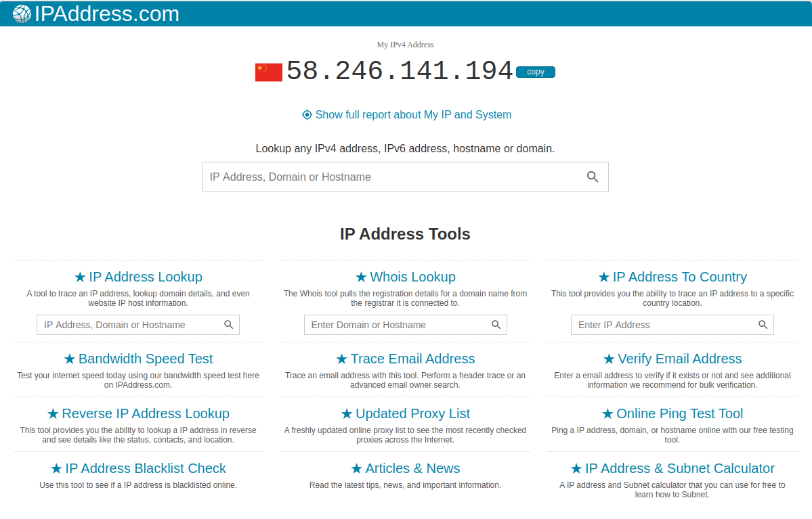View the Updated Proxy List link

pyautogui.click(x=406, y=413)
